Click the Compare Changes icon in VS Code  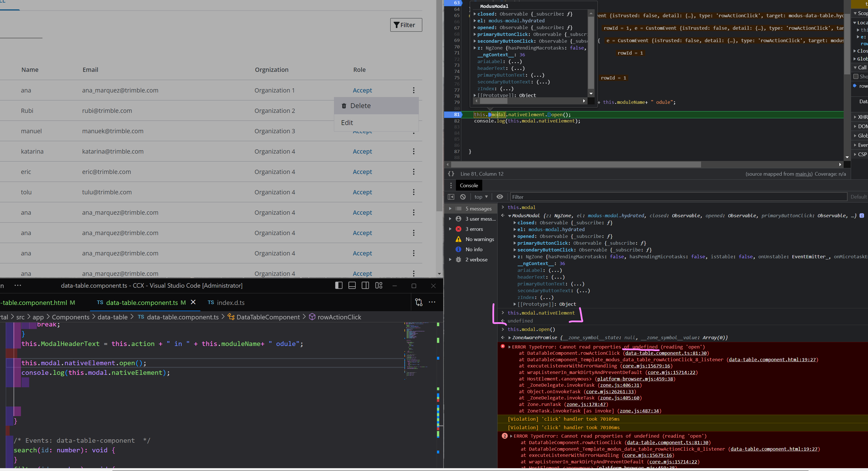pos(419,302)
